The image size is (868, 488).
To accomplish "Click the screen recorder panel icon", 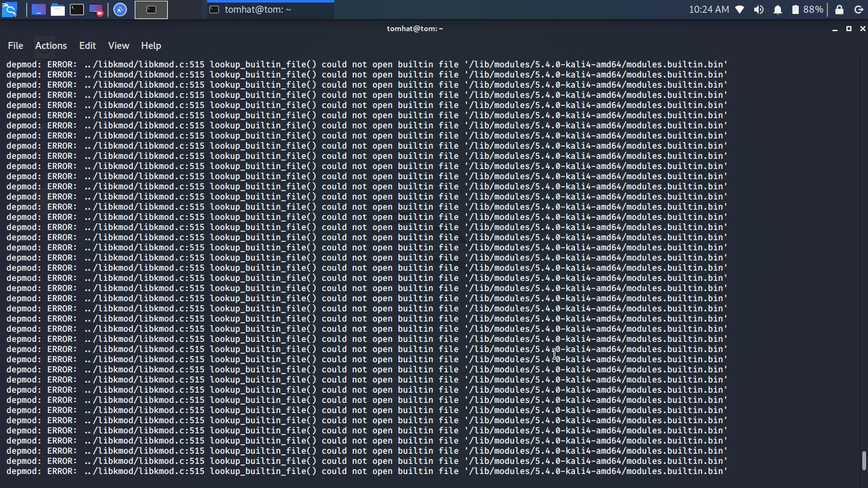I will click(96, 10).
